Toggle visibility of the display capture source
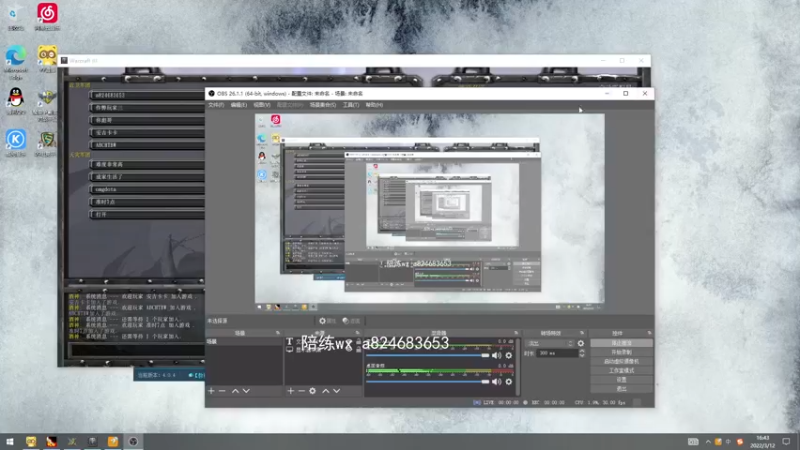Screen dimensions: 800x450 [x=349, y=349]
